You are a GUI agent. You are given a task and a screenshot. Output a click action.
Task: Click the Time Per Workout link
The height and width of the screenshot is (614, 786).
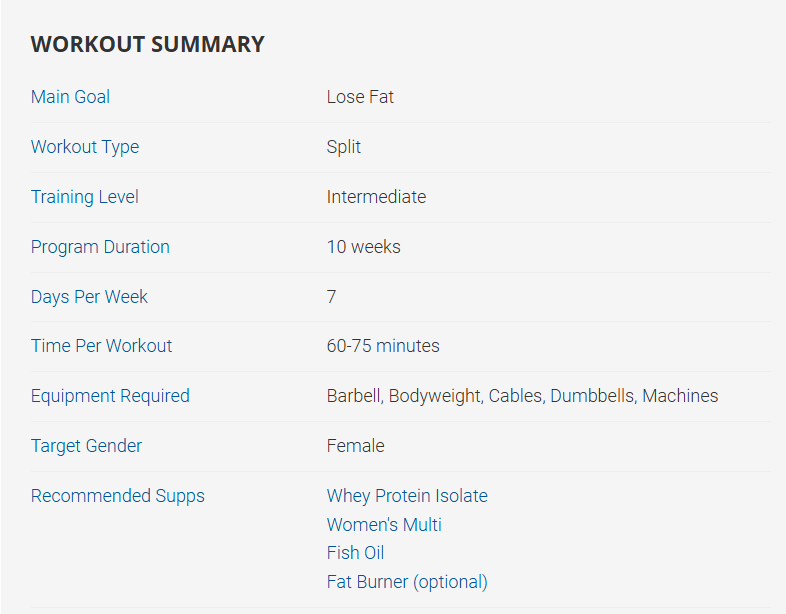pos(101,346)
